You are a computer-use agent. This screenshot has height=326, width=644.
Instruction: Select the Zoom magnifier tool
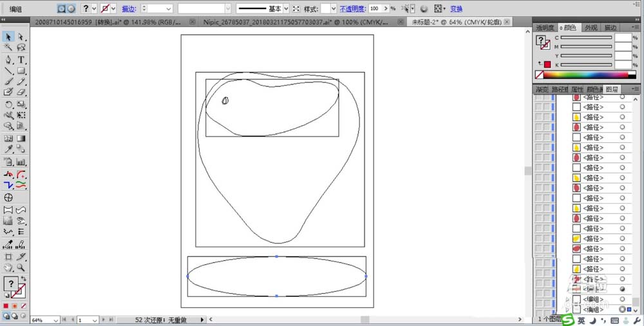pyautogui.click(x=21, y=267)
